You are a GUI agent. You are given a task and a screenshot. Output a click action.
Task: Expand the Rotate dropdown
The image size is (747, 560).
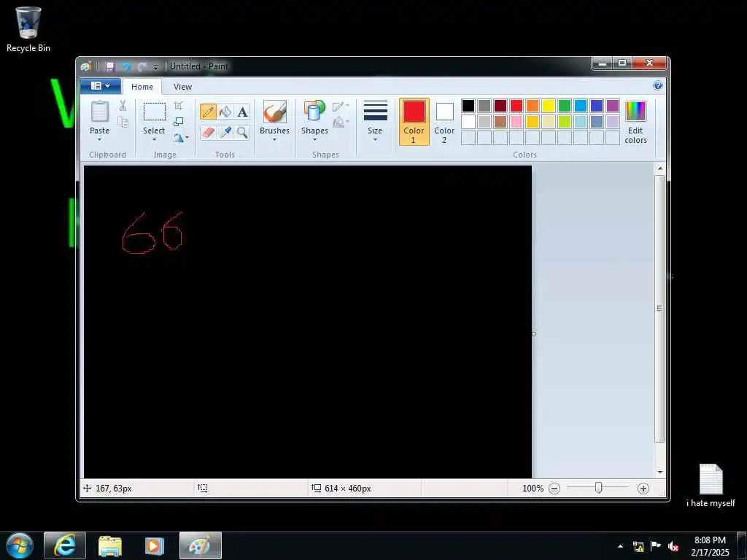181,138
